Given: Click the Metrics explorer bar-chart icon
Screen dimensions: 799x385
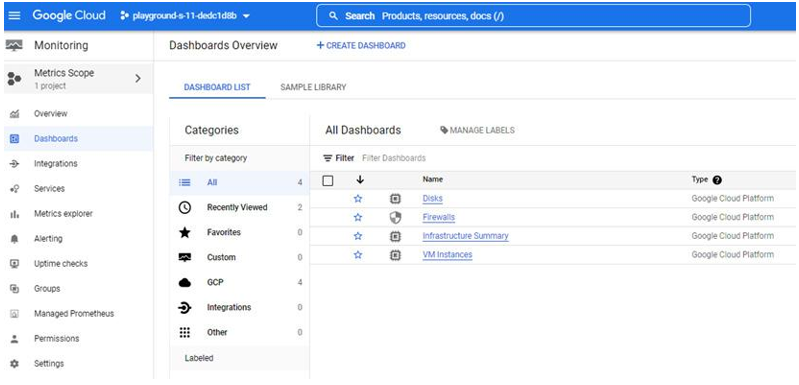Looking at the screenshot, I should [14, 214].
